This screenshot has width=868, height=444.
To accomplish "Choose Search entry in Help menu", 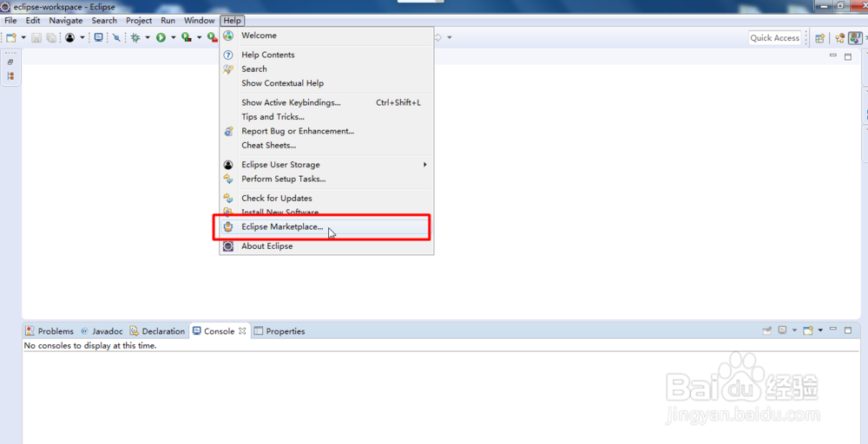I will pos(326,69).
